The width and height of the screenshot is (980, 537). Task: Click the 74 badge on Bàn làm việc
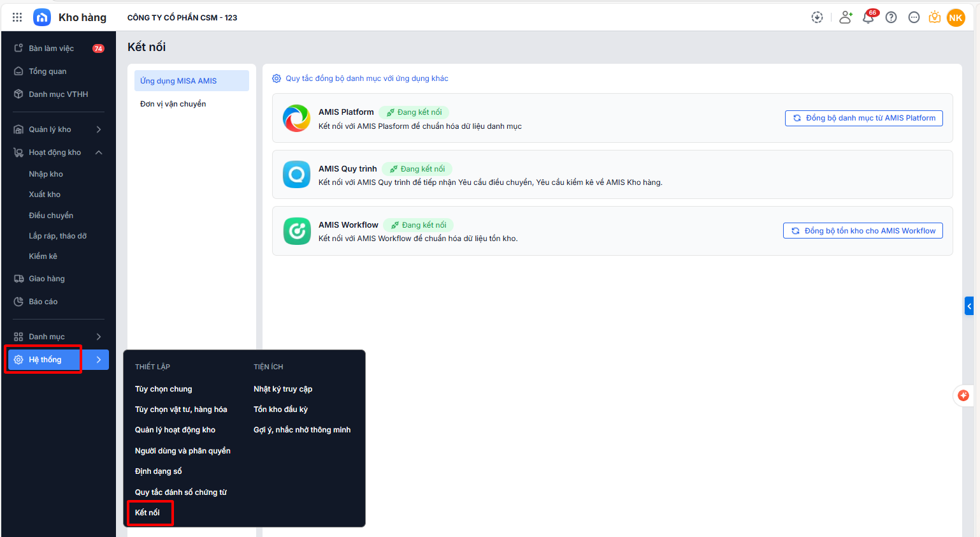click(x=98, y=48)
